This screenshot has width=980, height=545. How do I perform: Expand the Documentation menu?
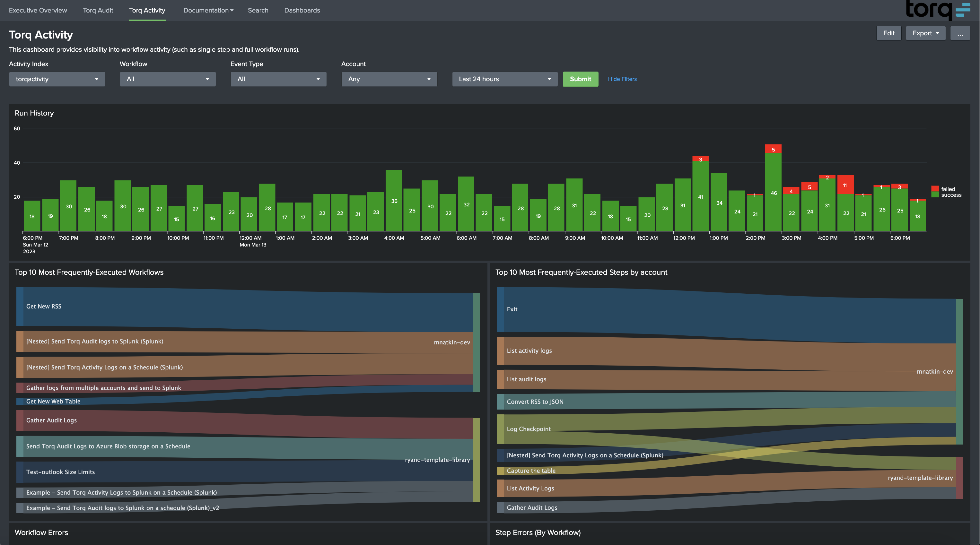pos(208,10)
